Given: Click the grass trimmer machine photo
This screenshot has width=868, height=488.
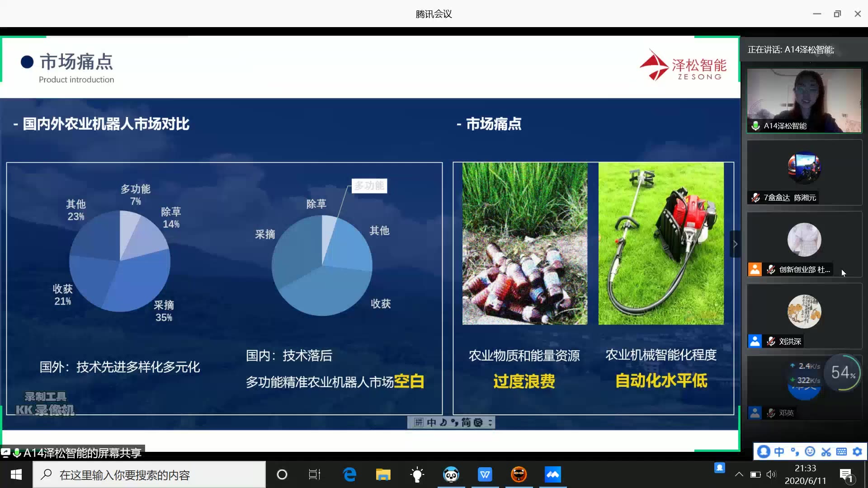Looking at the screenshot, I should coord(661,244).
